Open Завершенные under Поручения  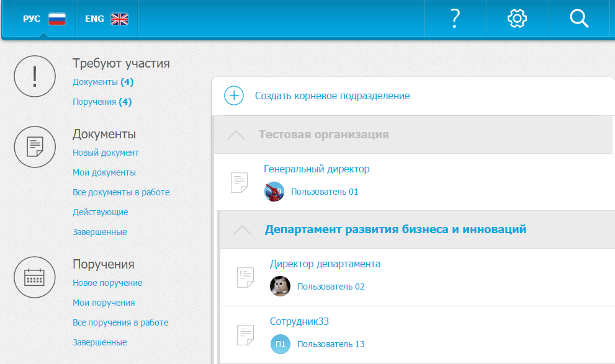[100, 342]
